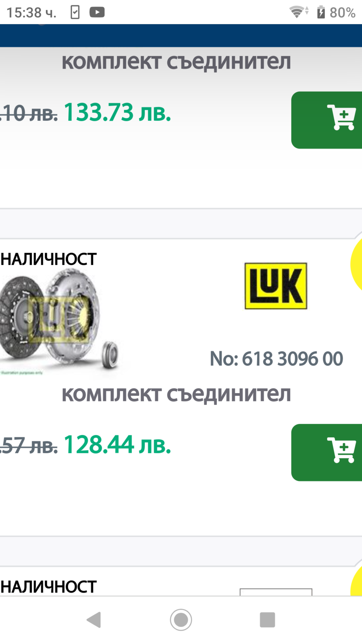Tap the 133.73 лв. discounted price
Viewport: 362px width, 644px height.
pos(117,112)
